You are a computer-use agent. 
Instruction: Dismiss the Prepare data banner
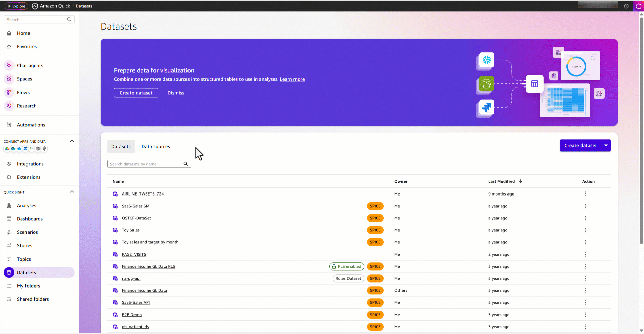click(176, 93)
